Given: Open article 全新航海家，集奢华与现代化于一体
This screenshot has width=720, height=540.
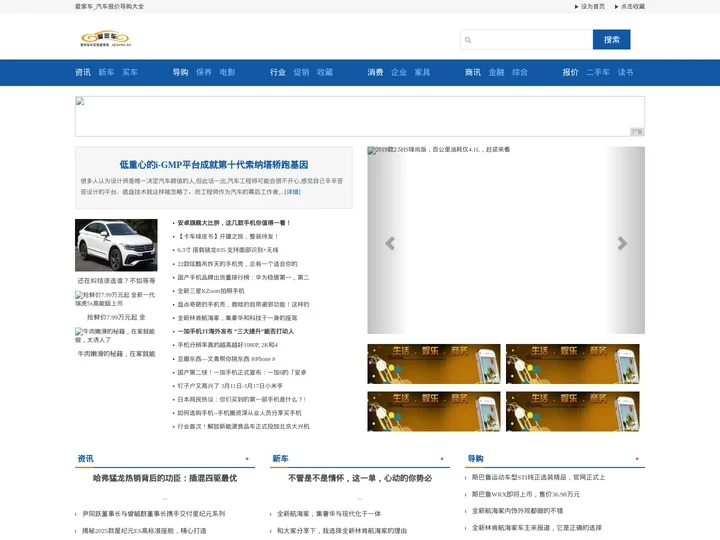Looking at the screenshot, I should pyautogui.click(x=329, y=514).
